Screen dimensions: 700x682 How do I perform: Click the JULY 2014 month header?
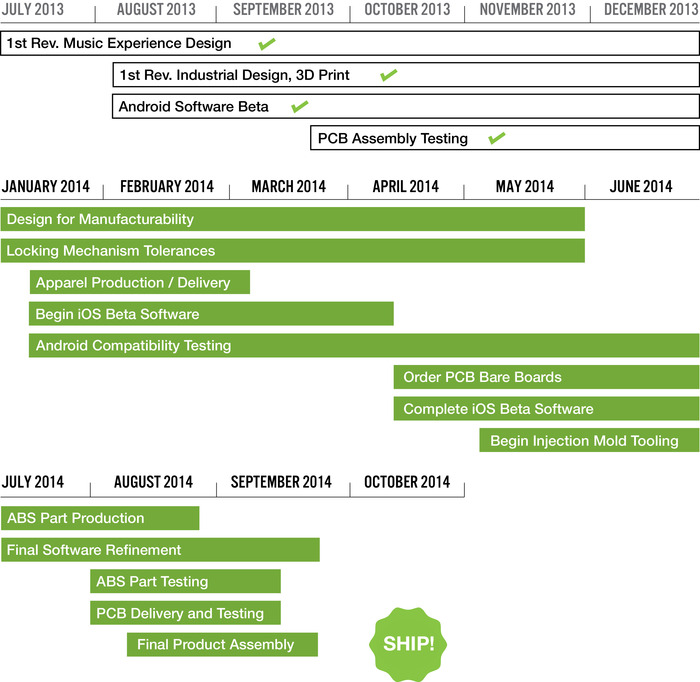(x=33, y=482)
